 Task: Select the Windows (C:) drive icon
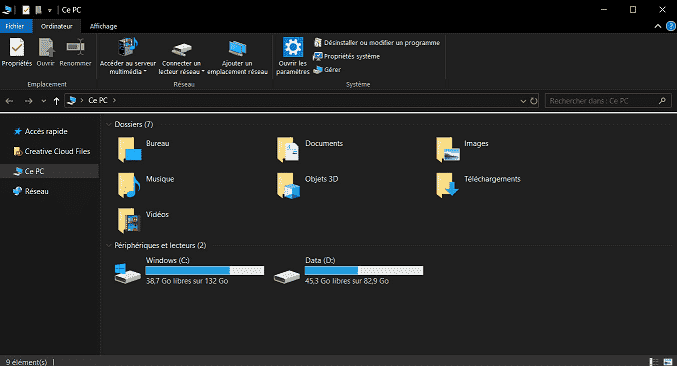127,274
